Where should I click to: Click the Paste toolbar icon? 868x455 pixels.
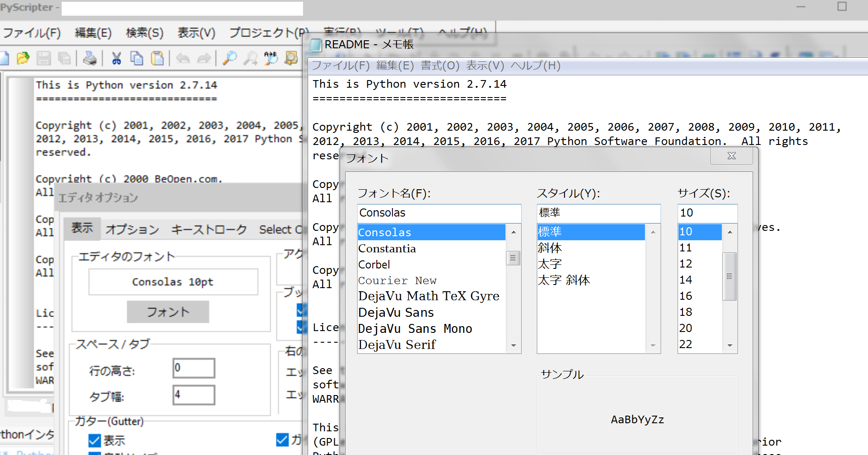pyautogui.click(x=157, y=58)
